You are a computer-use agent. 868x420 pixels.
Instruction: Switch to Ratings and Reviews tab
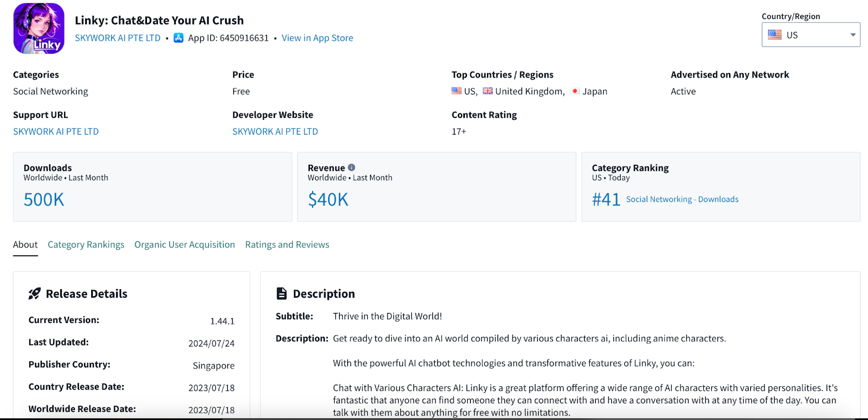point(287,245)
